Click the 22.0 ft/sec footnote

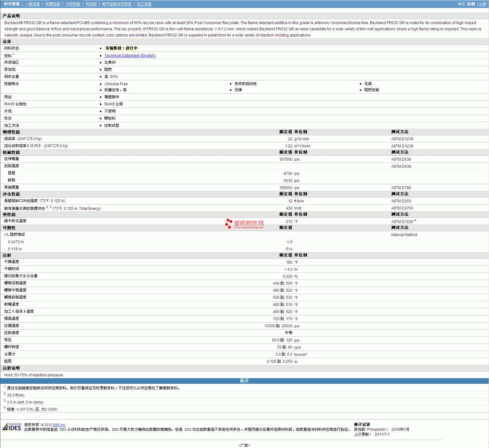point(16,395)
